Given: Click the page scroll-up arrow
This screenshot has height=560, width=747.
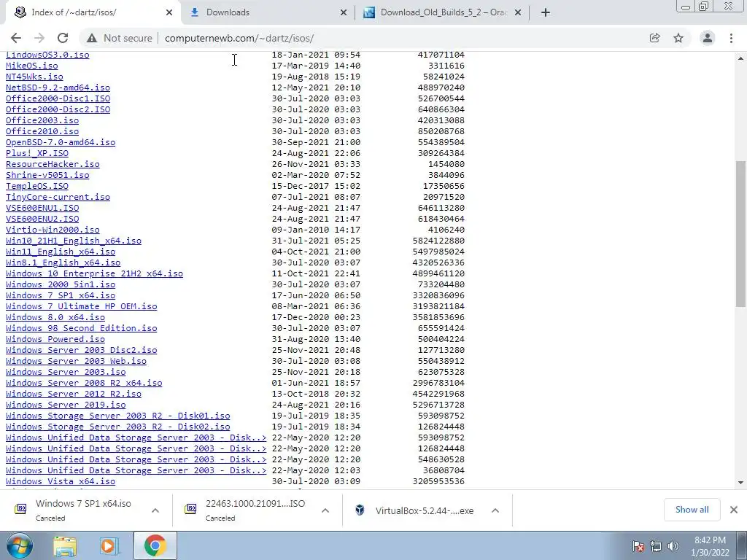Looking at the screenshot, I should click(741, 58).
